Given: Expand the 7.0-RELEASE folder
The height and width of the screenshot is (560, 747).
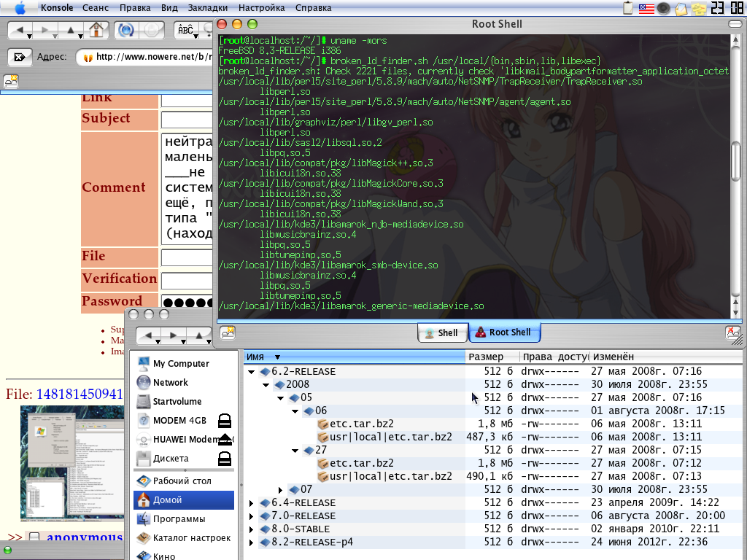Looking at the screenshot, I should pyautogui.click(x=252, y=516).
